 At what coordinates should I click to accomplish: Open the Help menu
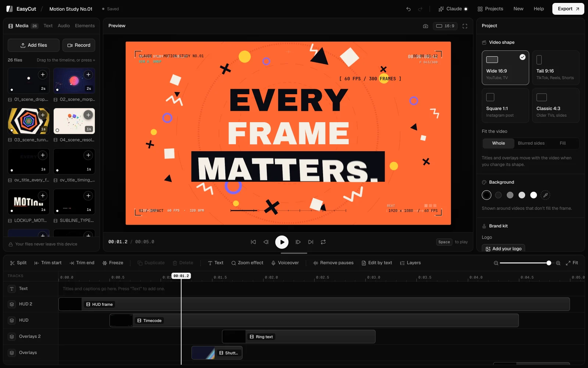539,9
